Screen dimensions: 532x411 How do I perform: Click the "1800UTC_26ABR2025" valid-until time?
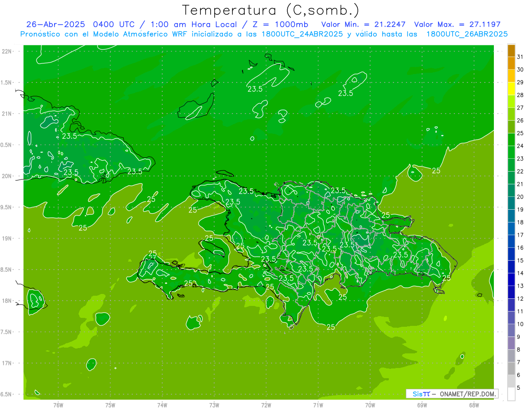coord(467,34)
